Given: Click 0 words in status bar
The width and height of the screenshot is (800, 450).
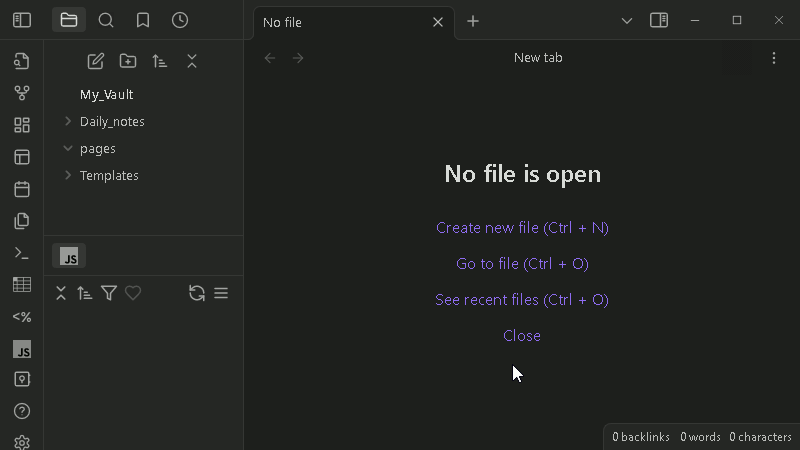Looking at the screenshot, I should (x=700, y=437).
